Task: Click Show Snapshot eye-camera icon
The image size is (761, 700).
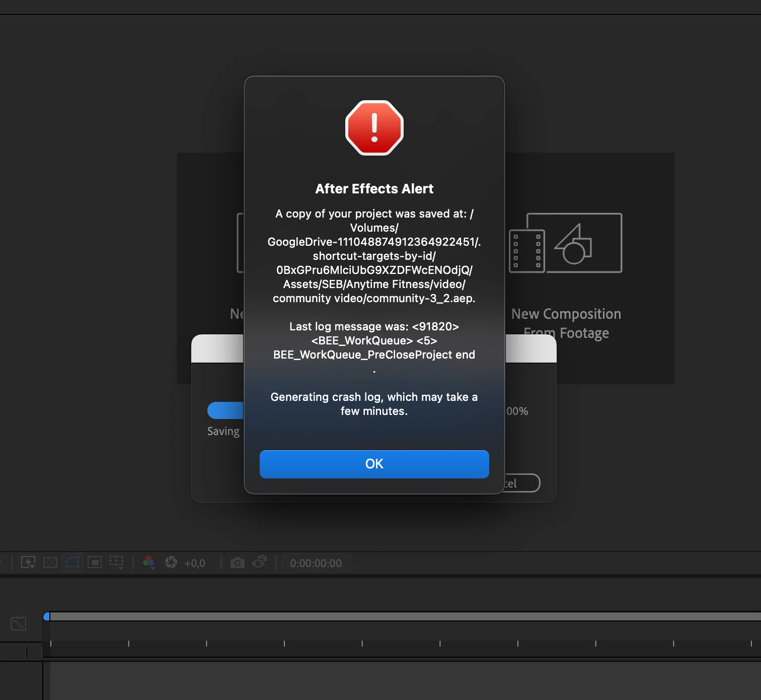Action: point(260,562)
